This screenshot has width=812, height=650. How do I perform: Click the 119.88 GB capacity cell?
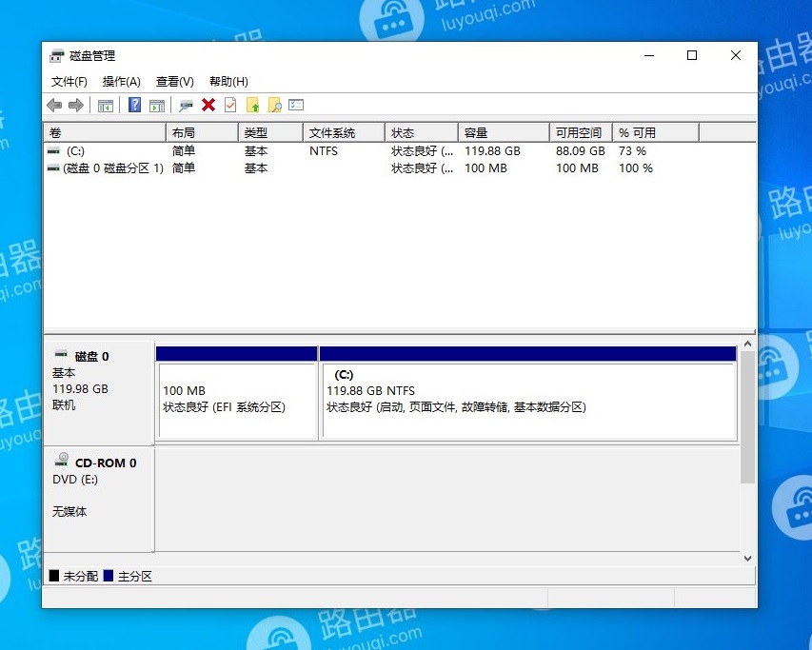click(492, 151)
